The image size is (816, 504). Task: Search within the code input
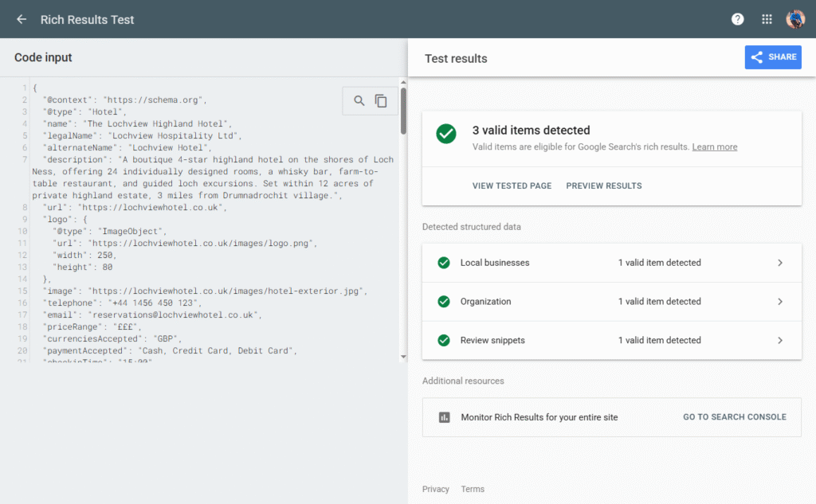point(359,100)
